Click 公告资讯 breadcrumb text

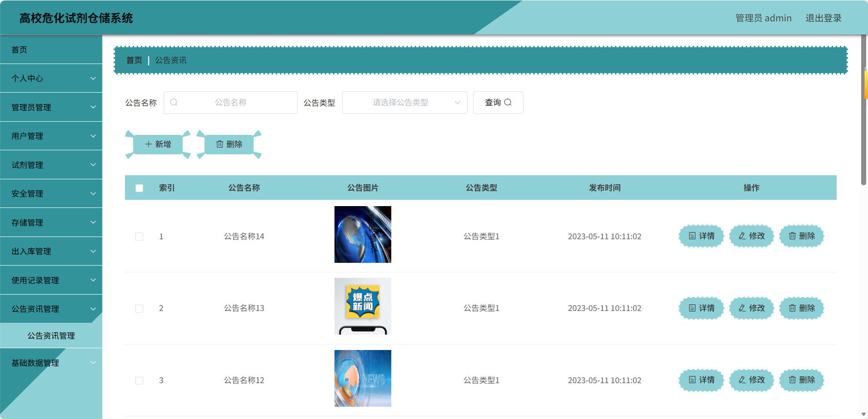(171, 60)
